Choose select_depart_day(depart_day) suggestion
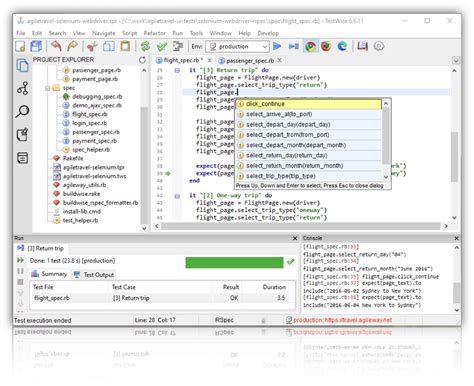Viewport: 474px width, 386px height. click(308, 125)
